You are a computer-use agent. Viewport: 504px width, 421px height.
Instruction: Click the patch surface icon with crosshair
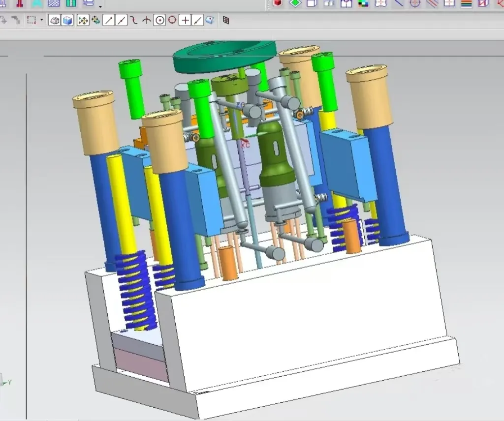[x=380, y=3]
